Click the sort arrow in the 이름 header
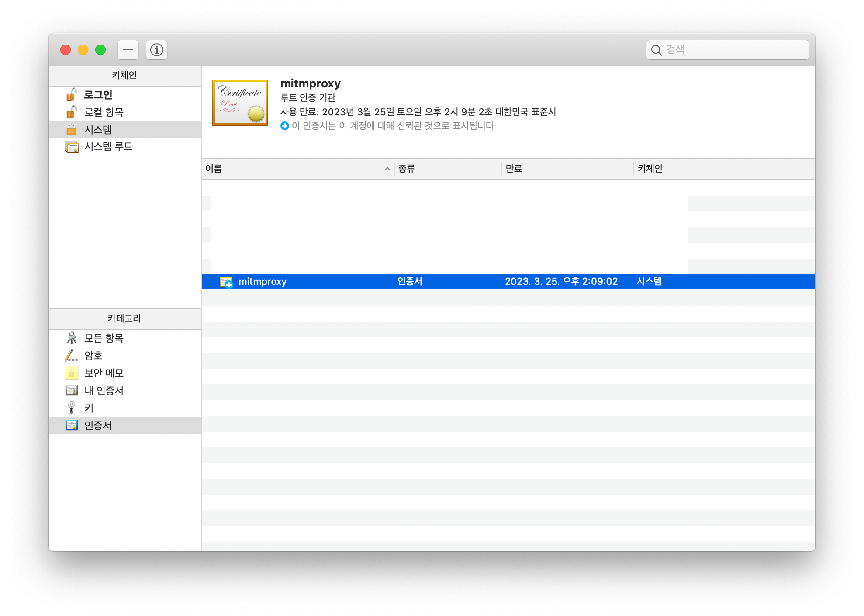This screenshot has height=616, width=864. coord(387,169)
